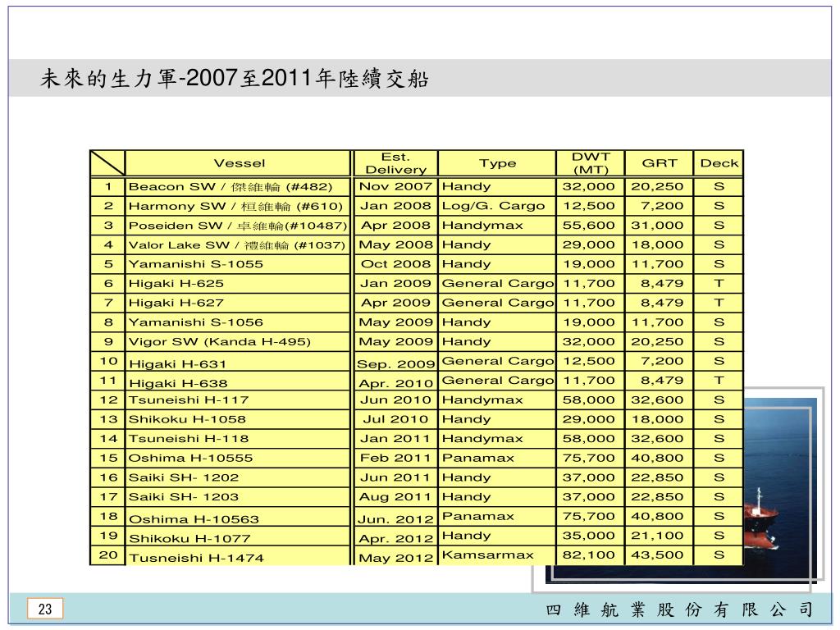Click delivery date Apr 2008

tap(396, 226)
